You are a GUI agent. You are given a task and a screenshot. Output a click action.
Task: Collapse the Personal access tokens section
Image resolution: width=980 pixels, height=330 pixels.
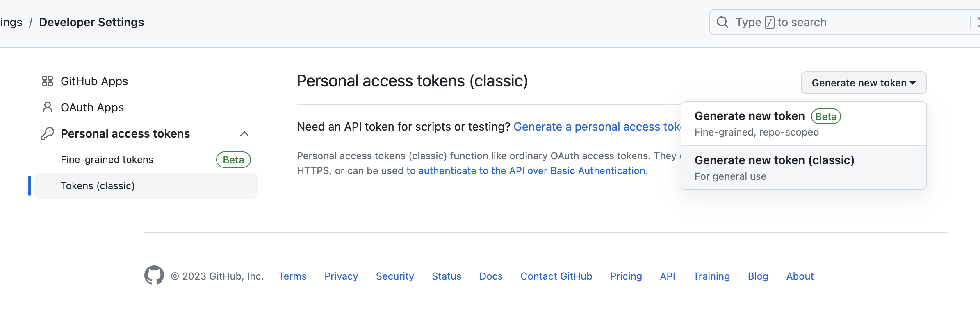(244, 133)
